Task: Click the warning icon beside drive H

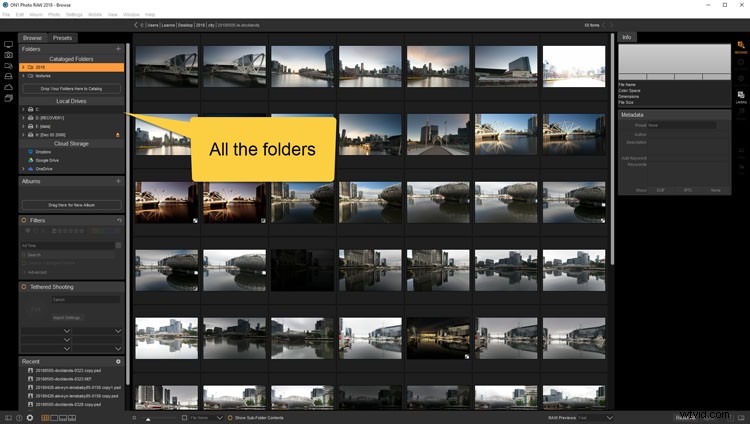Action: (x=118, y=135)
